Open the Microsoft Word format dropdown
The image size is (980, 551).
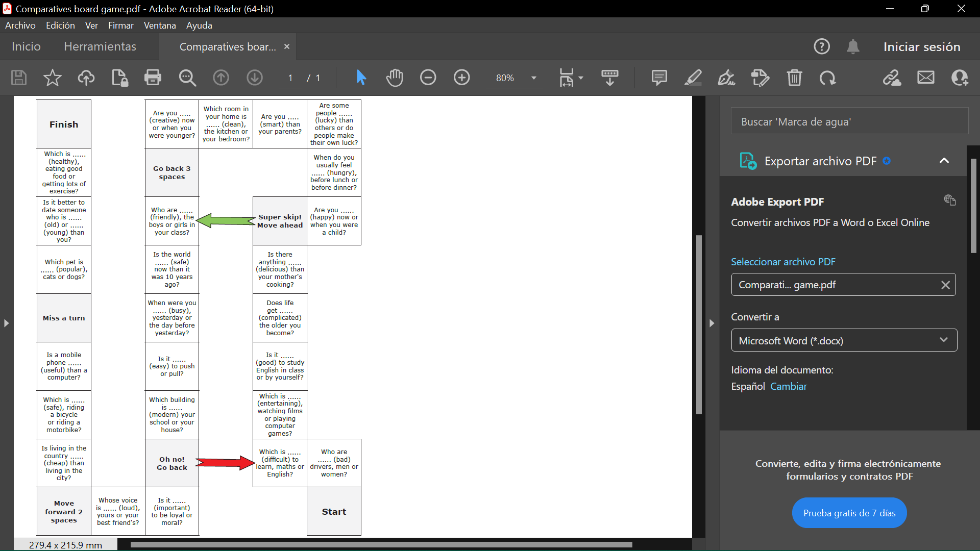(x=844, y=340)
